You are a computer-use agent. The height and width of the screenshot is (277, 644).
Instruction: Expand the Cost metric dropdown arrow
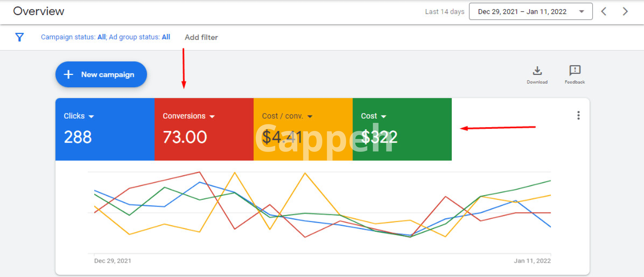[x=384, y=117]
